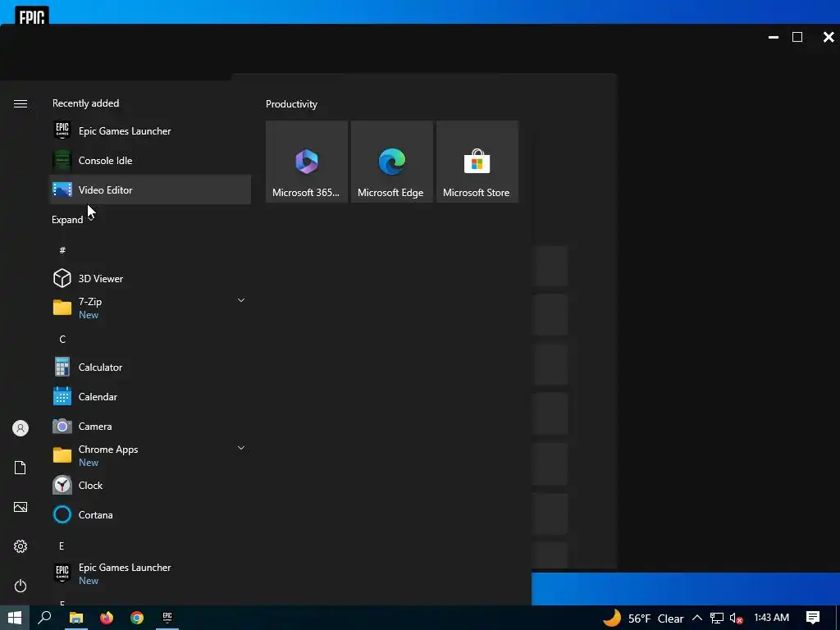The image size is (840, 630).
Task: Launch Camera app
Action: (150, 426)
